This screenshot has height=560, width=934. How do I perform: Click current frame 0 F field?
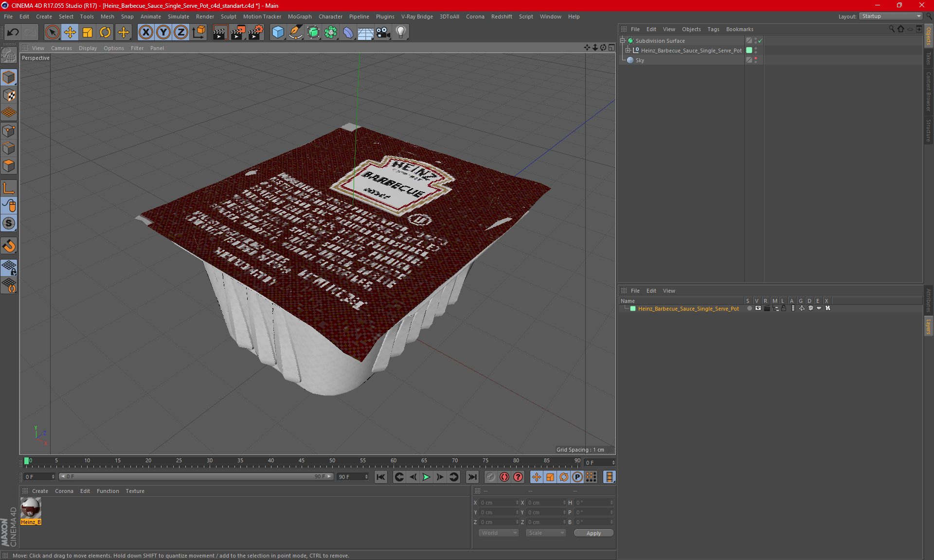point(39,477)
